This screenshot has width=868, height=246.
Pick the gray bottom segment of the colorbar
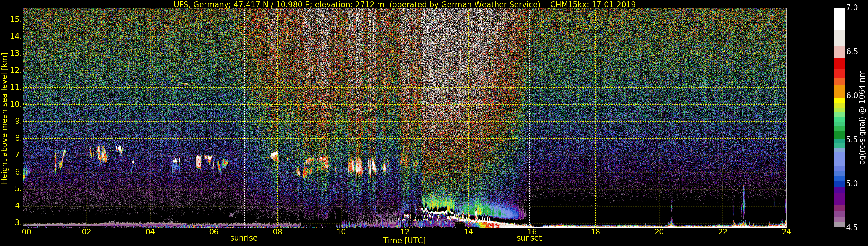coord(839,225)
